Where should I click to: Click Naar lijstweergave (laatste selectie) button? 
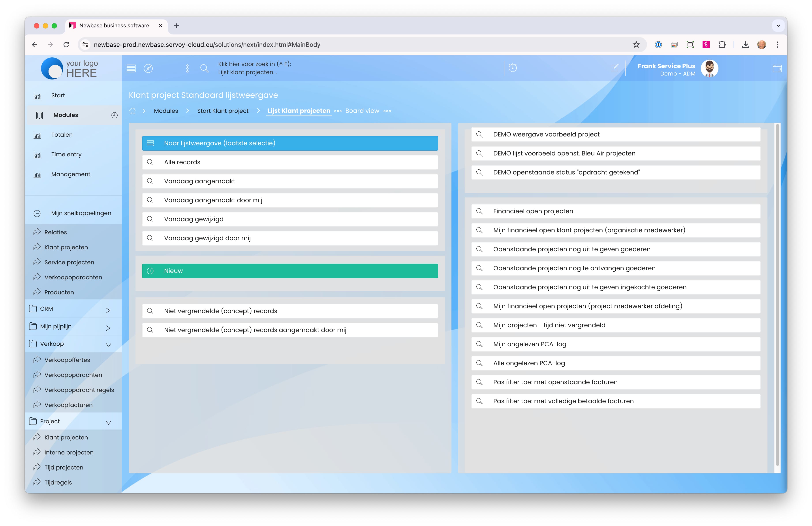(x=290, y=143)
